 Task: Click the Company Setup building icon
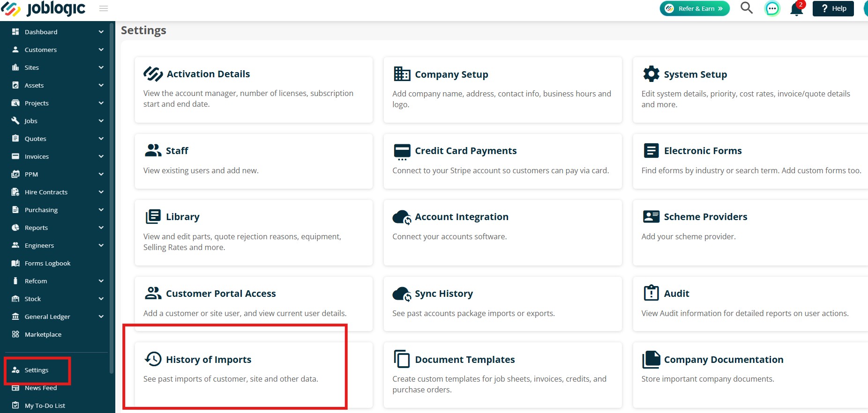click(402, 74)
